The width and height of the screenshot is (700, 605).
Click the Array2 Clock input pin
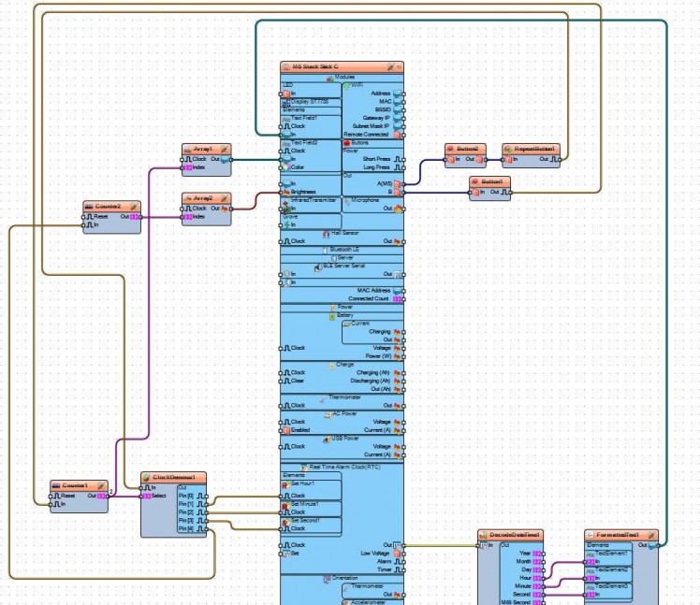(182, 209)
